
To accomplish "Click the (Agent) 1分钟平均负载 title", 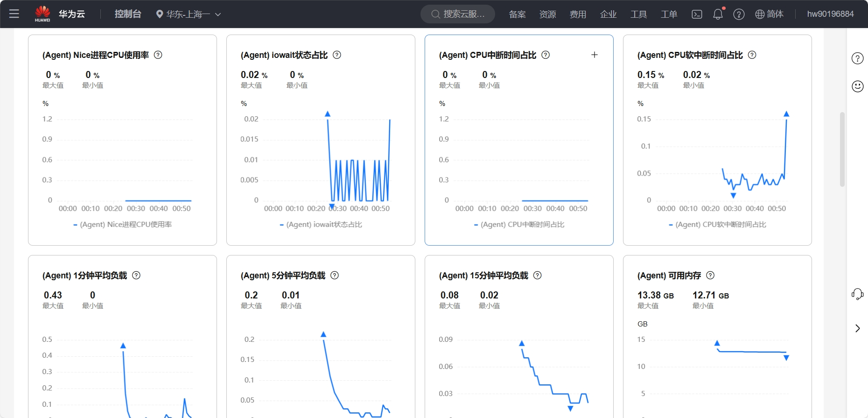I will tap(84, 276).
